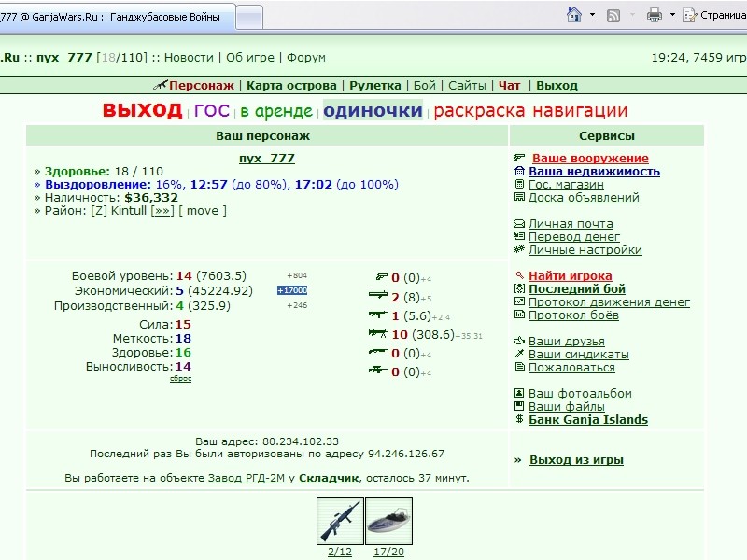Click the Ваш фотоальбом icon
Screen dimensions: 747x560
tap(519, 393)
